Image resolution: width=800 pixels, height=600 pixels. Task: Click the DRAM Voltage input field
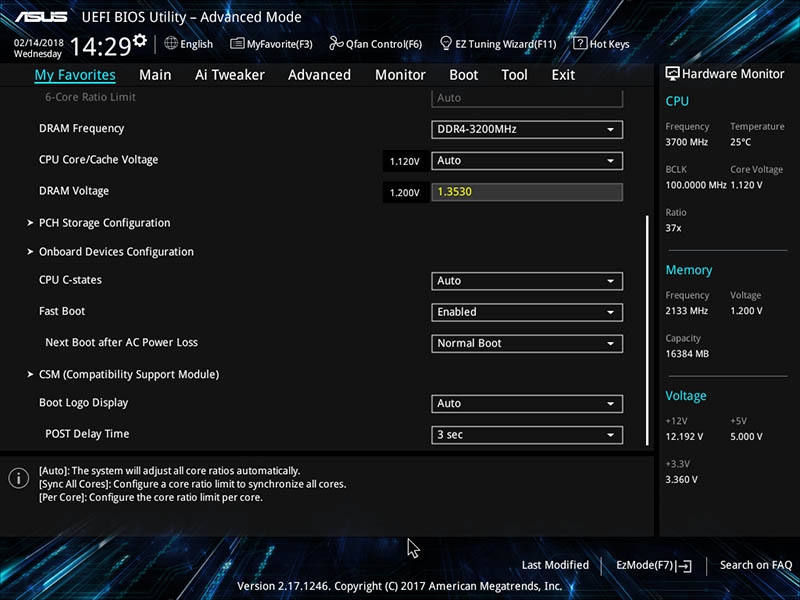point(527,192)
